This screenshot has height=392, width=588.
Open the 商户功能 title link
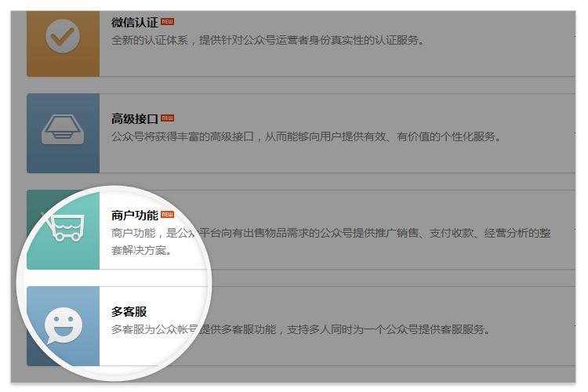[135, 216]
